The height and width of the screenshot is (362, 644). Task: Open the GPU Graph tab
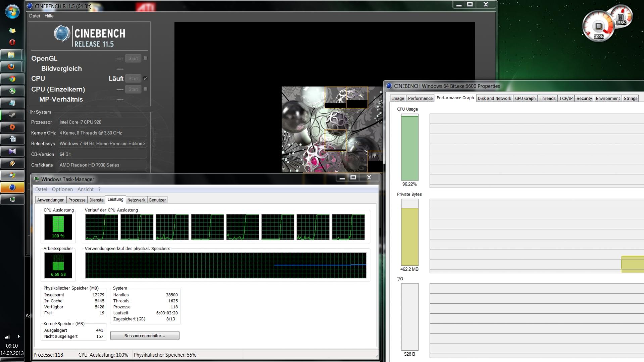pos(525,98)
